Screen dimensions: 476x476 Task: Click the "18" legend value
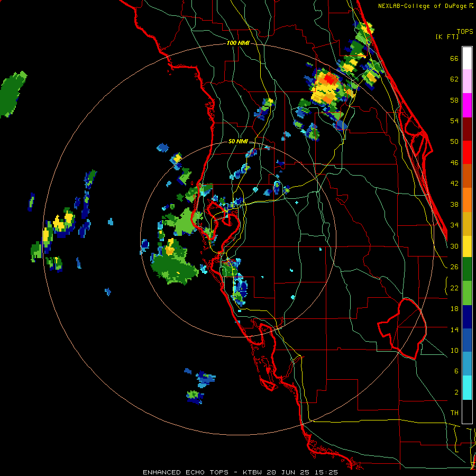[x=454, y=309]
